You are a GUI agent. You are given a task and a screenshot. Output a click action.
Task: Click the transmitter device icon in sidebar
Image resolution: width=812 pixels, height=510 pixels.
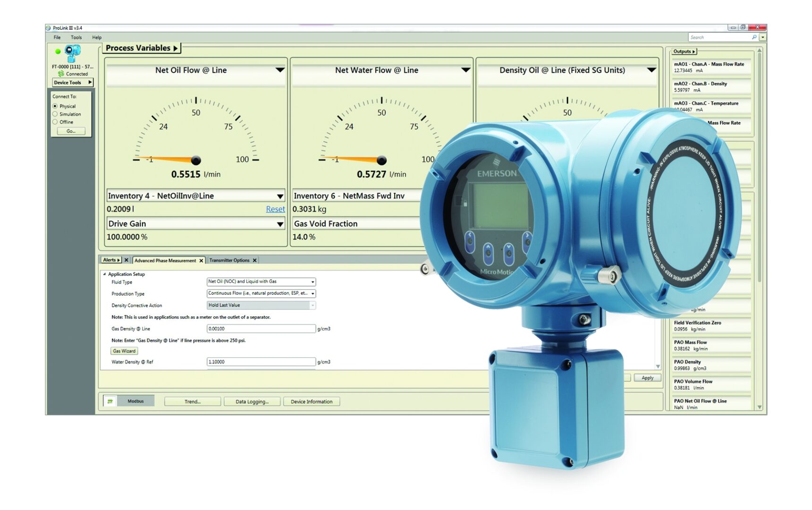tap(72, 53)
